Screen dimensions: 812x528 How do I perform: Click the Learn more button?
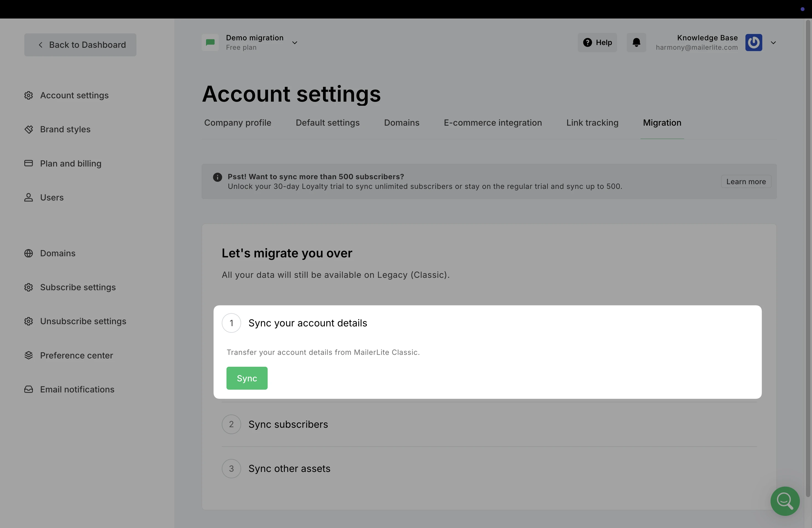(746, 182)
